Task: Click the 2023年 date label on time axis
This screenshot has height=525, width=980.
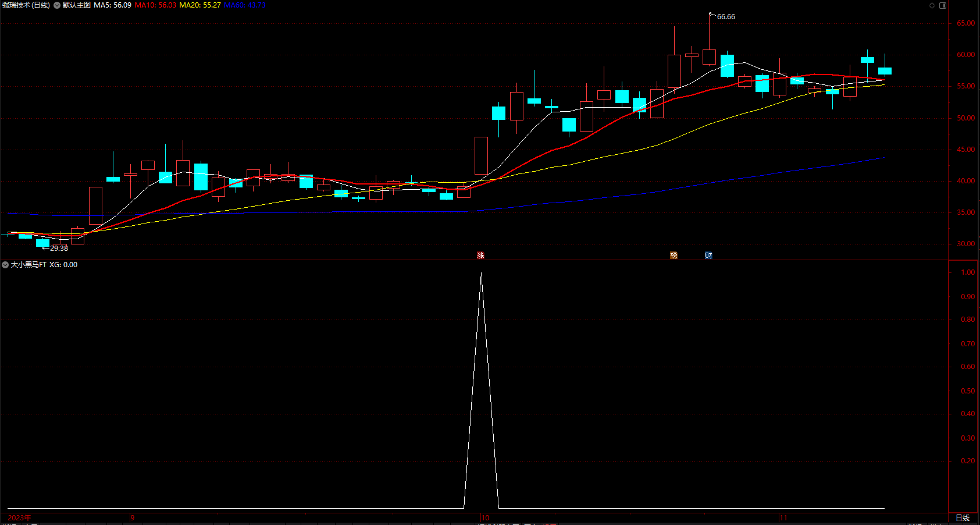Action: [19, 518]
